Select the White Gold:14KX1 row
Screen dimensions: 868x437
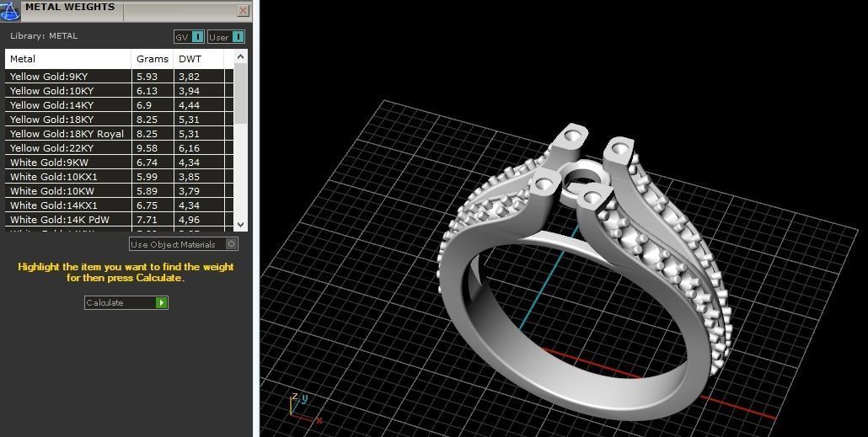(x=119, y=205)
